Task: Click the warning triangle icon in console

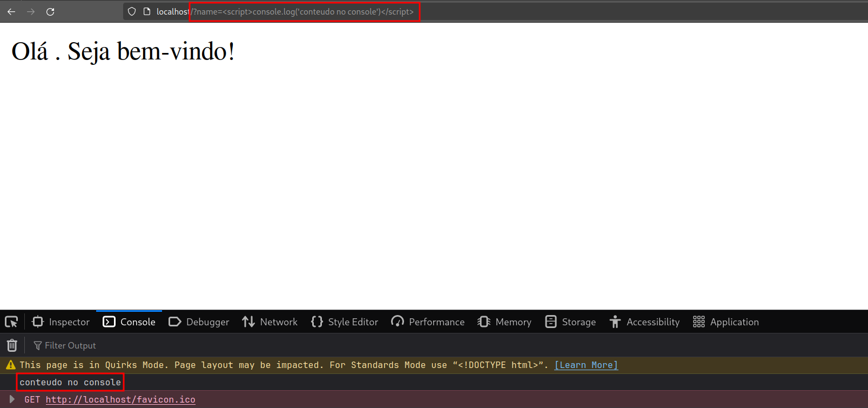Action: coord(11,365)
